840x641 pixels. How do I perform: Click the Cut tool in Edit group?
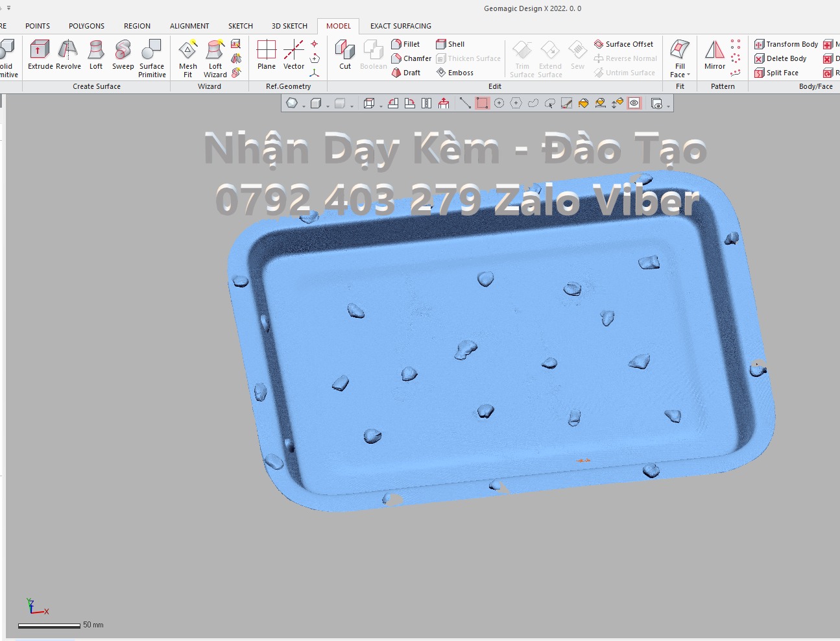345,55
